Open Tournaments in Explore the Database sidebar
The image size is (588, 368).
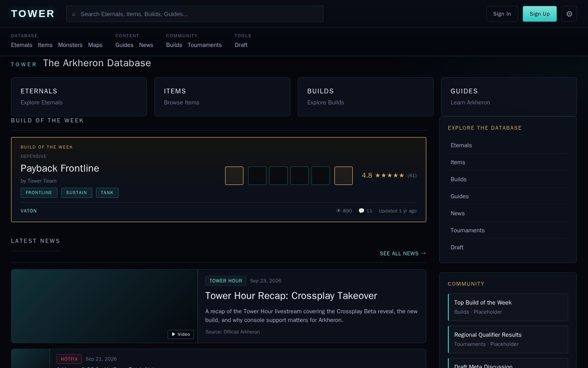pyautogui.click(x=508, y=230)
